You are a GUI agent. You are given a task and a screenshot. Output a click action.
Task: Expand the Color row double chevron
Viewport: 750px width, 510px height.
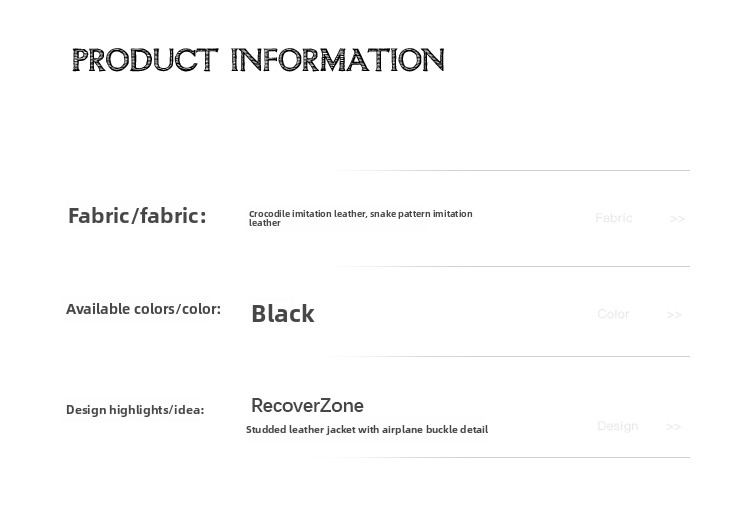674,315
